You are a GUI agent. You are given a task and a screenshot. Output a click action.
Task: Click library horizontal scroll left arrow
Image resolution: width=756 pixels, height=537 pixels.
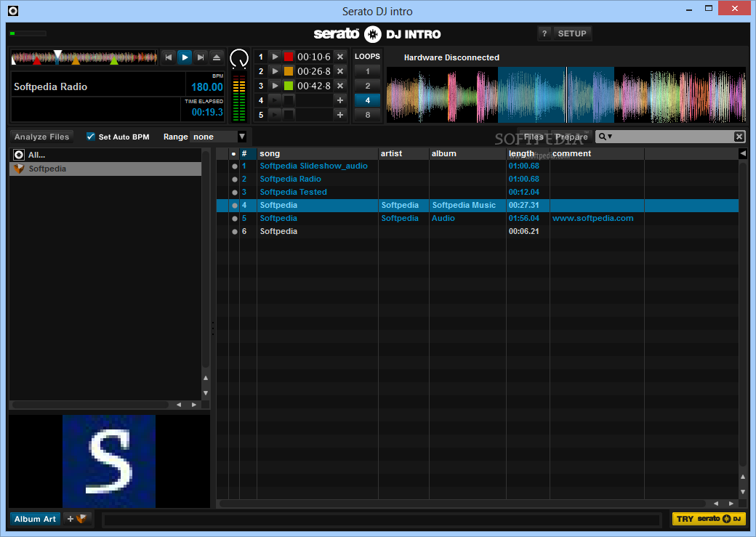(x=716, y=504)
